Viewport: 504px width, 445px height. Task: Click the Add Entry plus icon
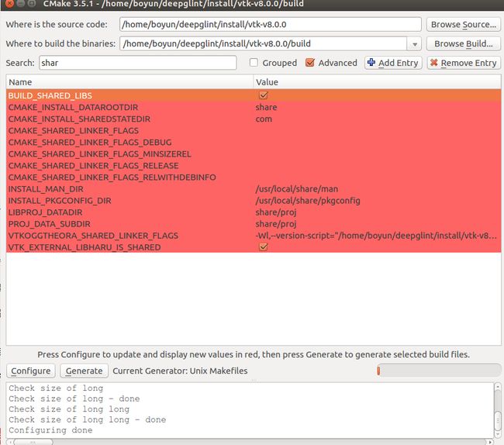click(371, 62)
